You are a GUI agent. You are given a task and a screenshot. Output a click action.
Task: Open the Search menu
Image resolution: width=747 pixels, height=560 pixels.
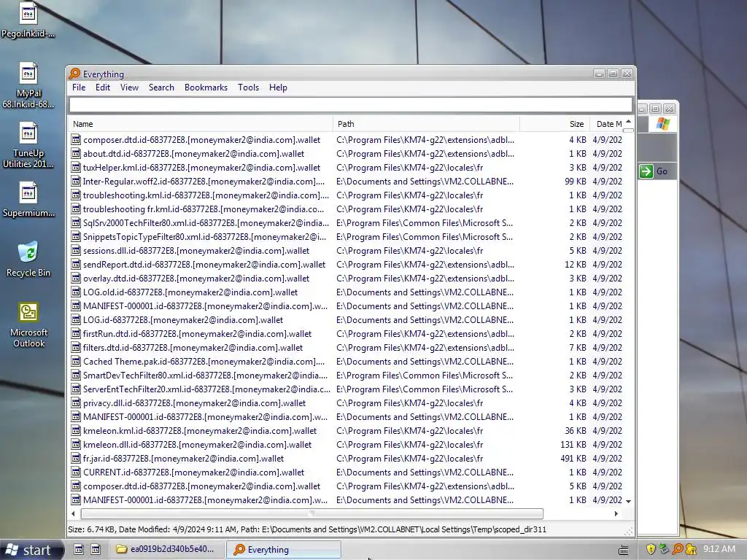coord(161,87)
